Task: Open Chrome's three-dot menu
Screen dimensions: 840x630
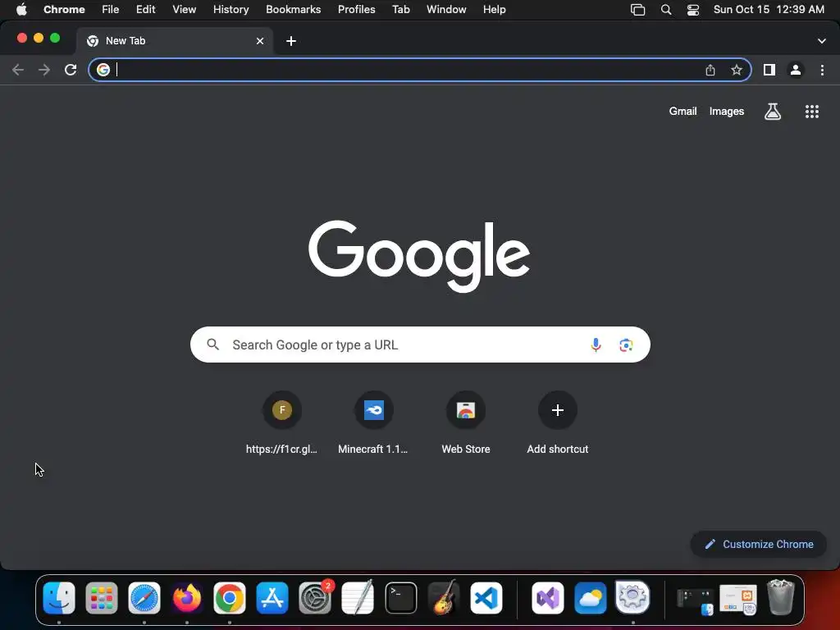Action: point(822,70)
